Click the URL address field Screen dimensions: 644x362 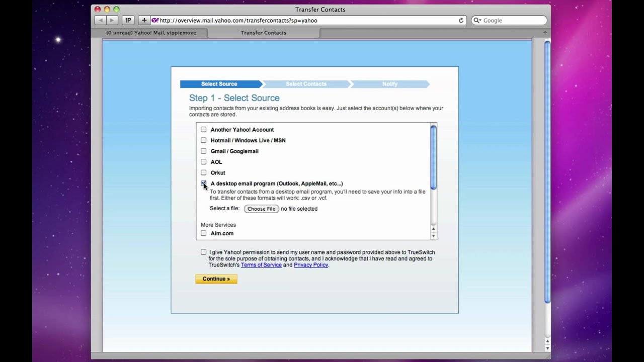click(308, 21)
